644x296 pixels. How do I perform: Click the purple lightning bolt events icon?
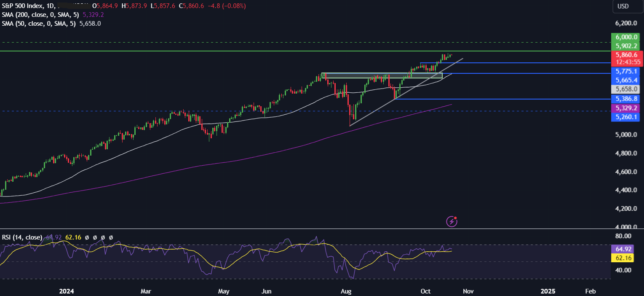[x=452, y=221]
